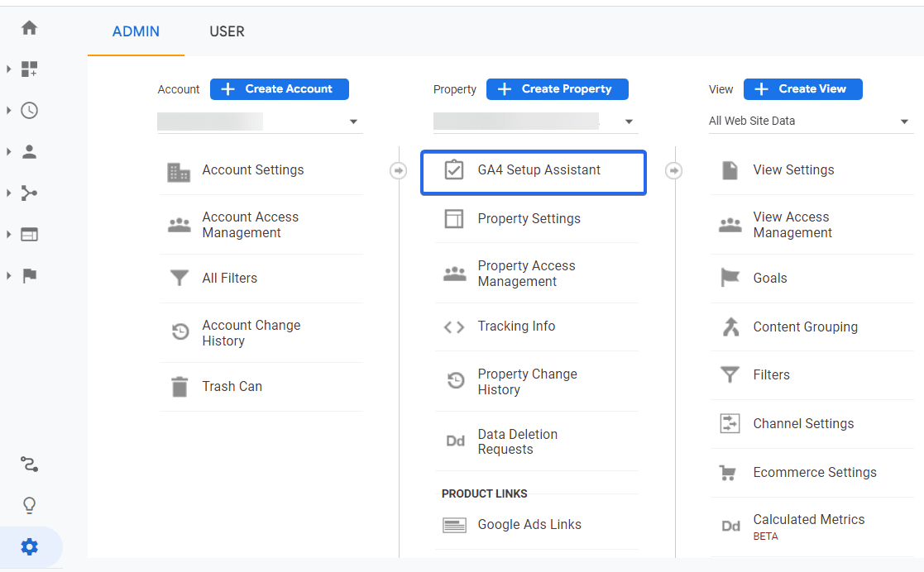This screenshot has width=924, height=572.
Task: Click the Create Property button
Action: click(x=557, y=89)
